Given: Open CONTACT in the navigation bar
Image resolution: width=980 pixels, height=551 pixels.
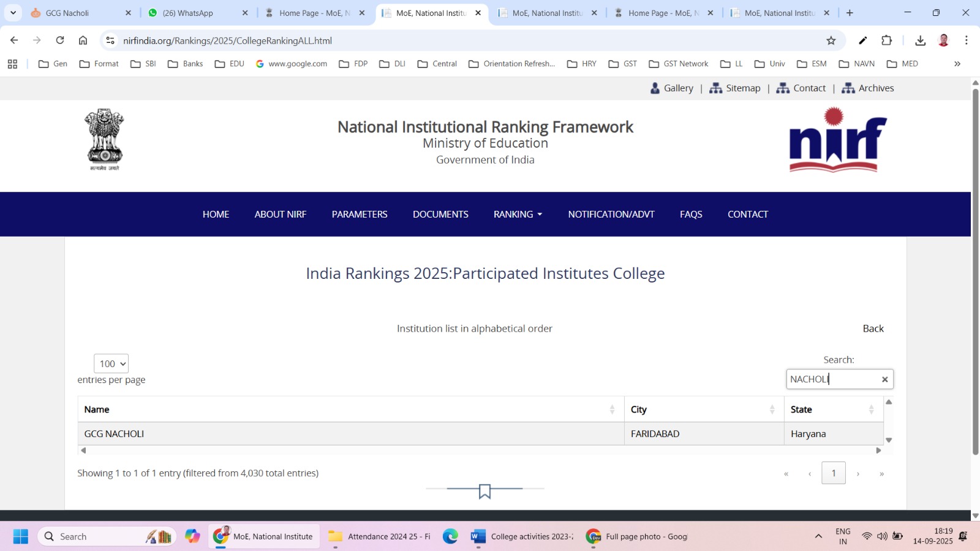Looking at the screenshot, I should click(x=748, y=214).
